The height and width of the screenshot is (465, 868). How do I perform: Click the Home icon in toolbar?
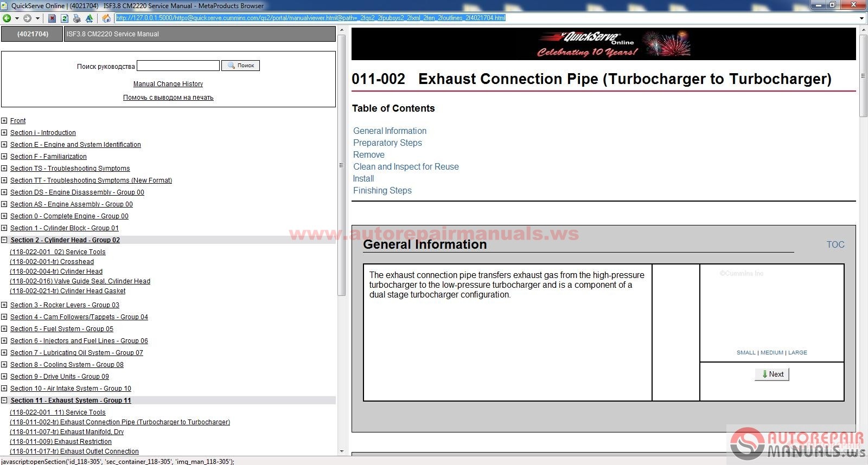[106, 18]
